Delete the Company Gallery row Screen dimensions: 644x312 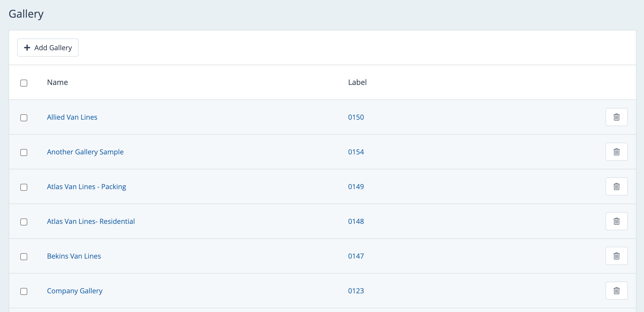(616, 291)
